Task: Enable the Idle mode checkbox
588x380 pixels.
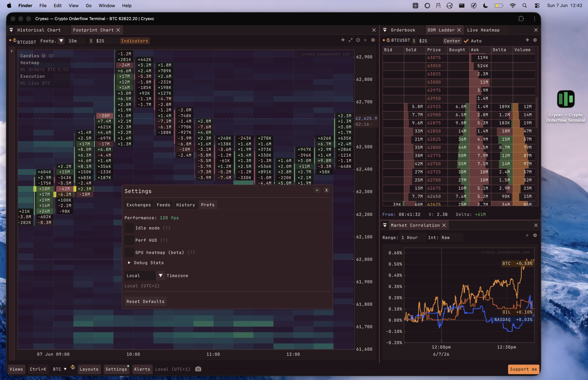Action: [x=129, y=228]
